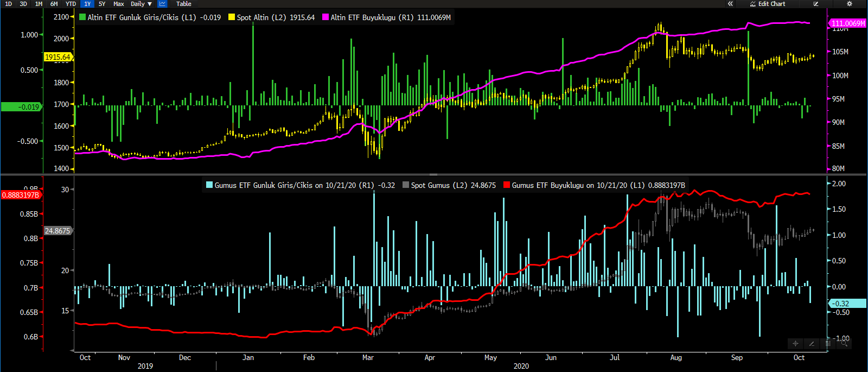The height and width of the screenshot is (372, 868).
Task: Select 'Altin ETF Buyuklugu (R1)' legend label
Action: [x=372, y=17]
